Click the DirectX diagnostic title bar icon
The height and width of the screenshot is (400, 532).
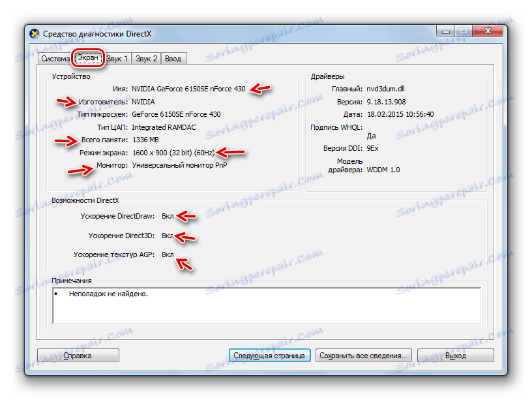point(35,34)
